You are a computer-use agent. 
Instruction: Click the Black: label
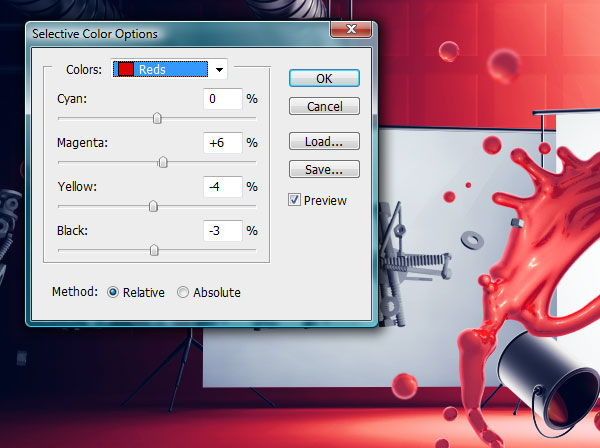point(72,231)
